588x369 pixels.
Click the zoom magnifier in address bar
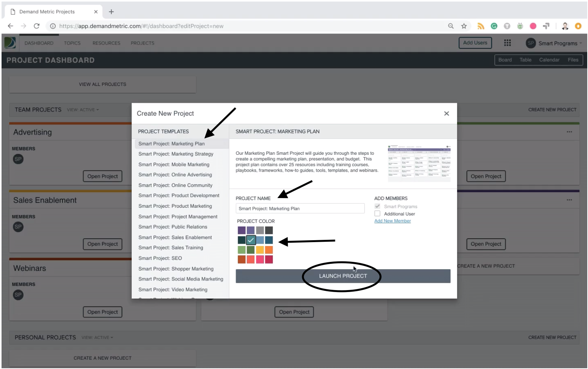(x=451, y=26)
